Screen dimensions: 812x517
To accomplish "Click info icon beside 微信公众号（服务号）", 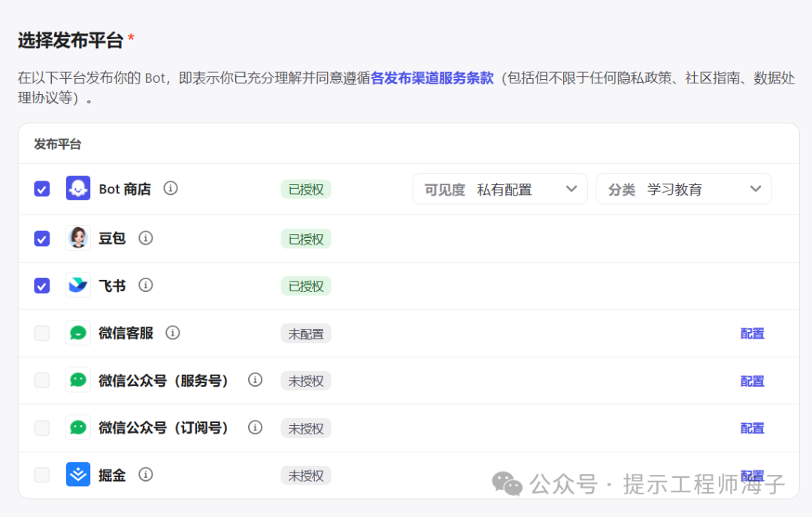I will pyautogui.click(x=256, y=380).
